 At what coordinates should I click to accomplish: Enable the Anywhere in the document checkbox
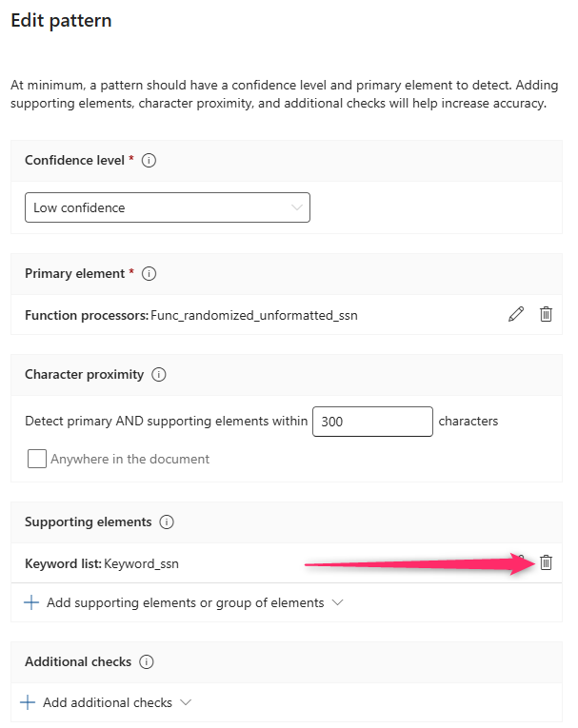(37, 459)
